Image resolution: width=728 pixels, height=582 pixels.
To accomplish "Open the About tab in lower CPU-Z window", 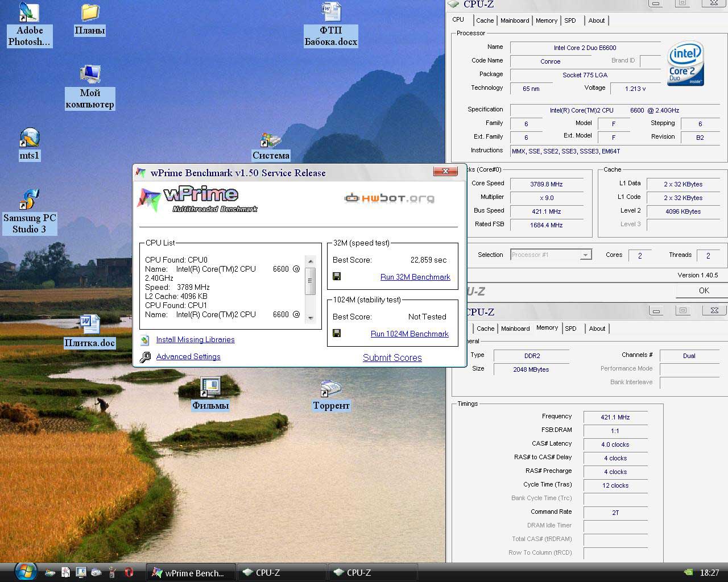I will [597, 329].
